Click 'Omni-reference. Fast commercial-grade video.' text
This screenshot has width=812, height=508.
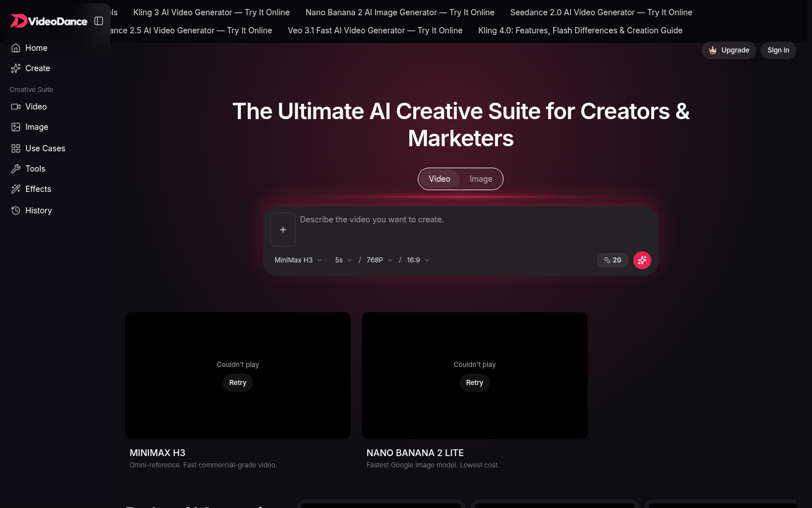[x=204, y=465]
